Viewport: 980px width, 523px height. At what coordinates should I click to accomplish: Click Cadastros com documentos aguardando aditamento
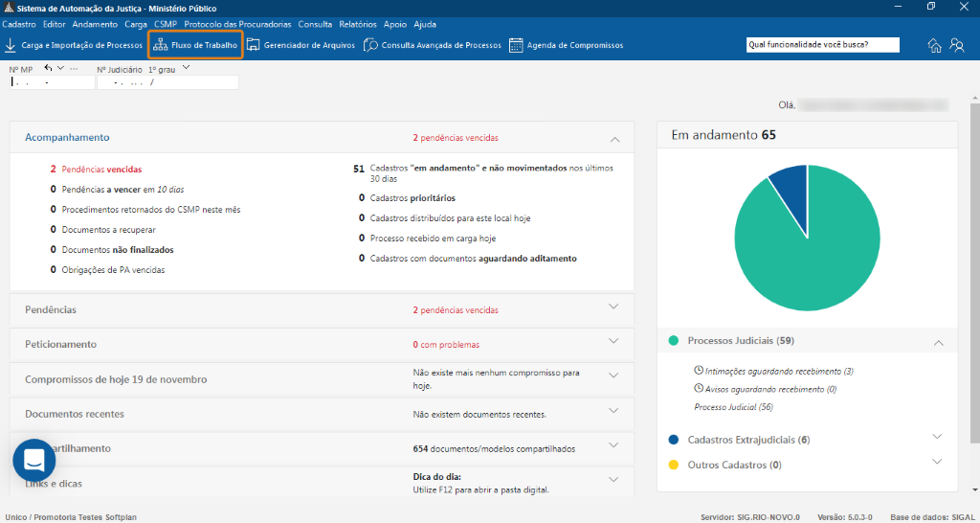[x=473, y=259]
